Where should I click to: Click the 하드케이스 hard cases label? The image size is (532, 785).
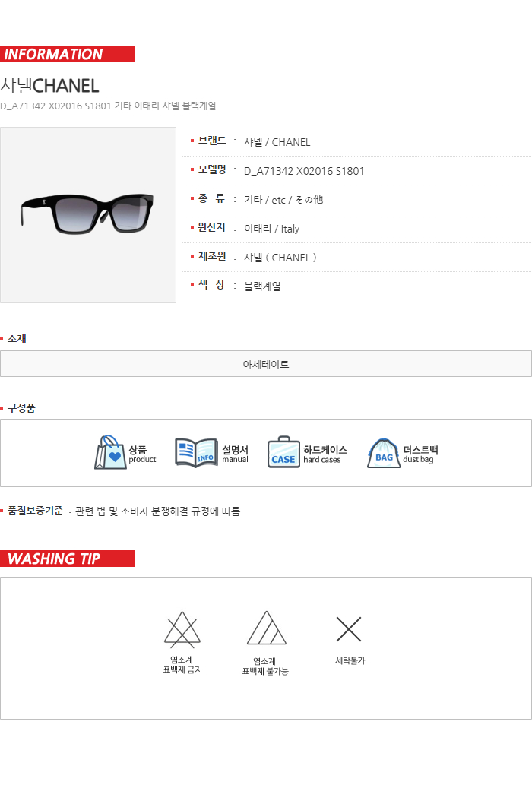click(x=325, y=454)
